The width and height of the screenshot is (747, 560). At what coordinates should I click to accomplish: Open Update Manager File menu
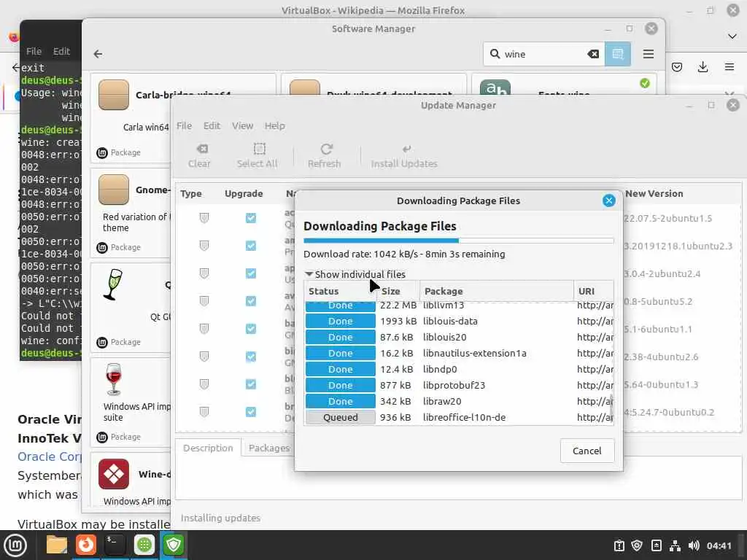(184, 125)
